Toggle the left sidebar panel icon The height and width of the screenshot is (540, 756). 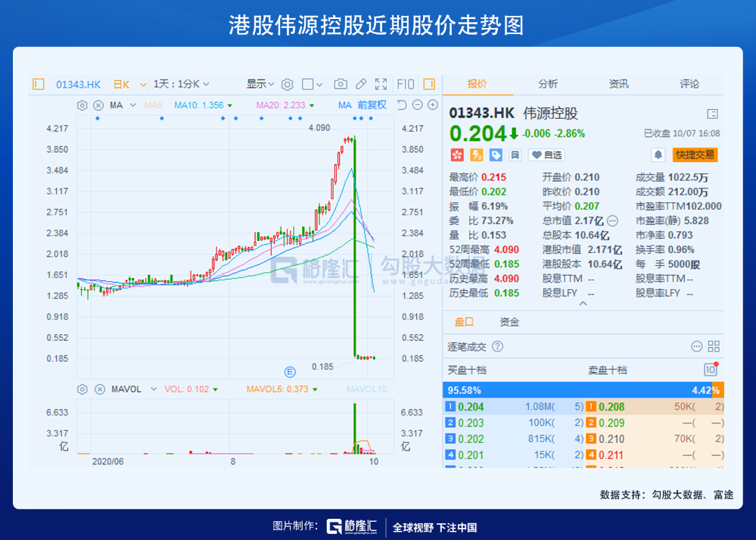(38, 85)
